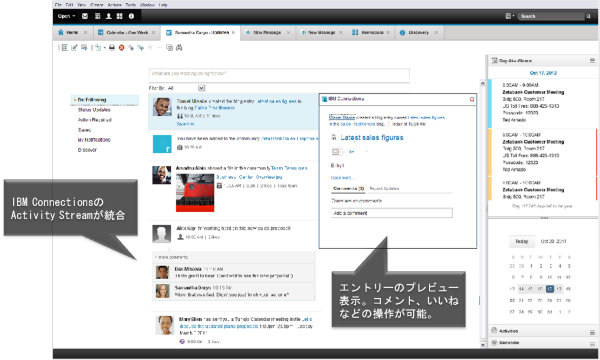The height and width of the screenshot is (360, 600).
Task: Select Saved in left navigation
Action: pos(84,130)
